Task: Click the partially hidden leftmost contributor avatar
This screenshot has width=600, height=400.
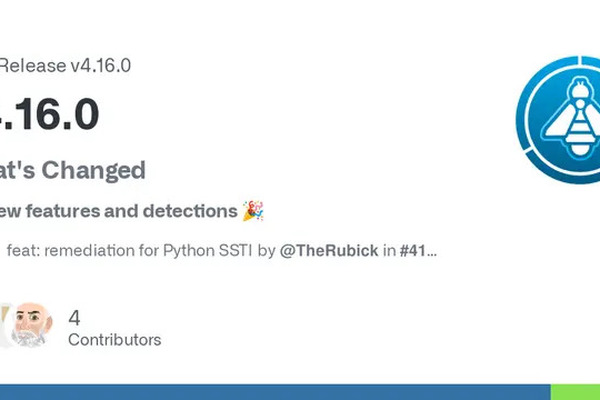Action: tap(5, 325)
